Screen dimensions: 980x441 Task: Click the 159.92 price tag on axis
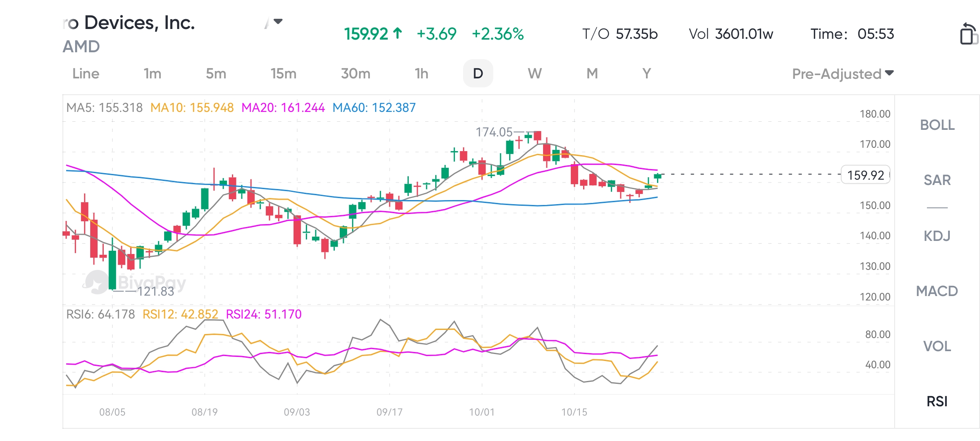tap(866, 175)
